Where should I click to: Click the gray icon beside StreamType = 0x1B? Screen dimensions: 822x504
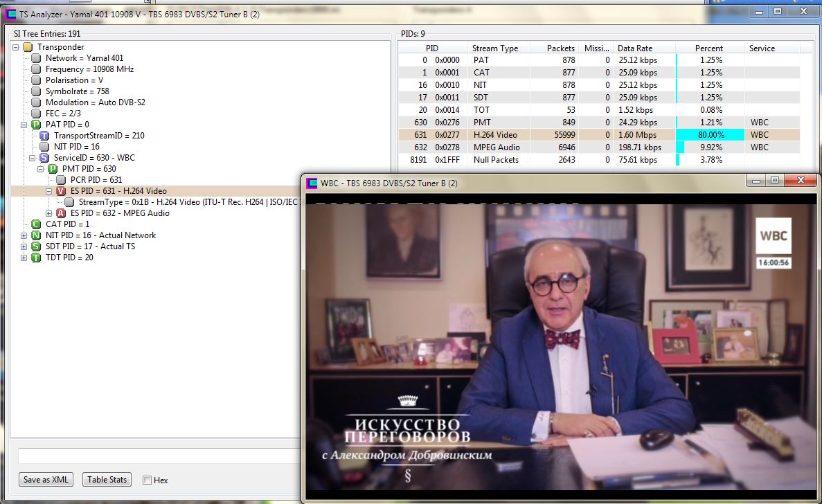pyautogui.click(x=69, y=202)
